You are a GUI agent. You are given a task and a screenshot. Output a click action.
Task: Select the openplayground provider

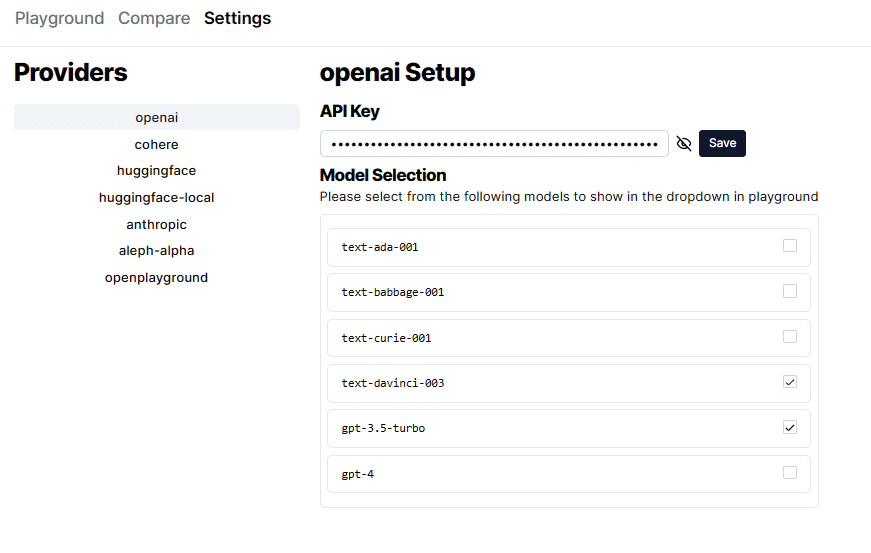pyautogui.click(x=157, y=277)
